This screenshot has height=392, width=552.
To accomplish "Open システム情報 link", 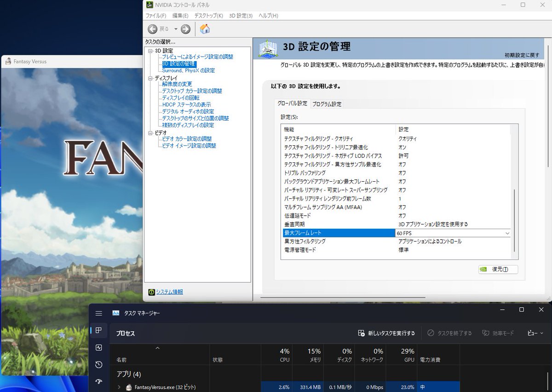I will [x=169, y=292].
